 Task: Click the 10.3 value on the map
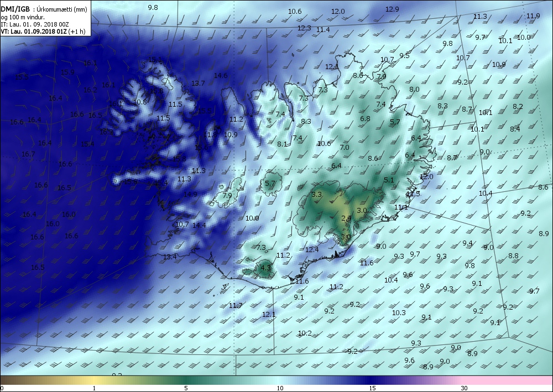pos(399,313)
